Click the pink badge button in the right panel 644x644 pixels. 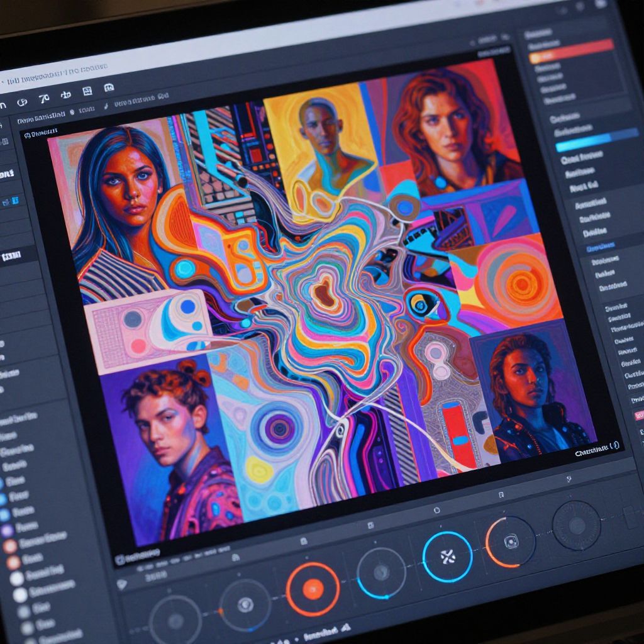point(639,415)
